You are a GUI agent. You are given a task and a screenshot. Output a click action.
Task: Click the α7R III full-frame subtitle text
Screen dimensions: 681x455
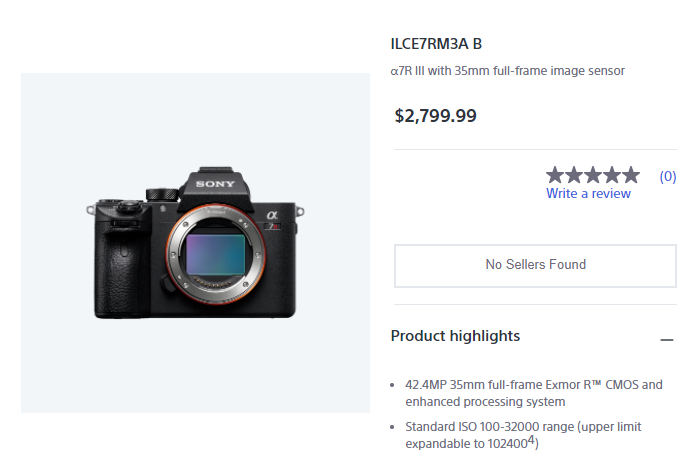pos(507,71)
